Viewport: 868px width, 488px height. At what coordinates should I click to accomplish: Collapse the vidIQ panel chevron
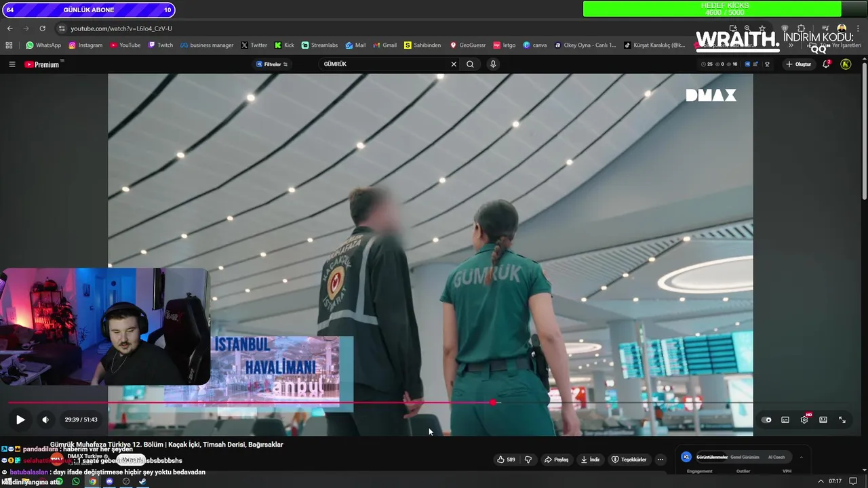[802, 457]
